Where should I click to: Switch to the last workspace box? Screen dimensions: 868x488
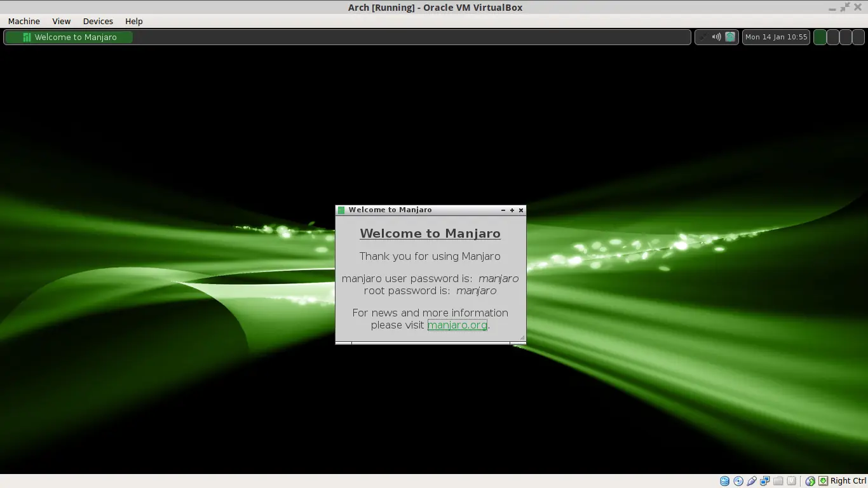pos(858,37)
